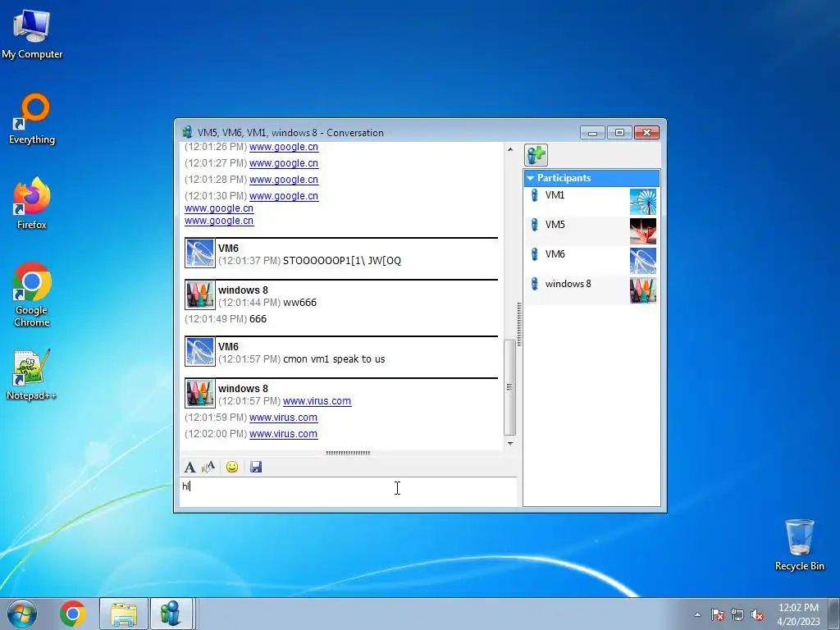This screenshot has width=840, height=630.
Task: Click the 'STOOOOOOP1[1\ JW[OQ' message text
Action: click(342, 261)
